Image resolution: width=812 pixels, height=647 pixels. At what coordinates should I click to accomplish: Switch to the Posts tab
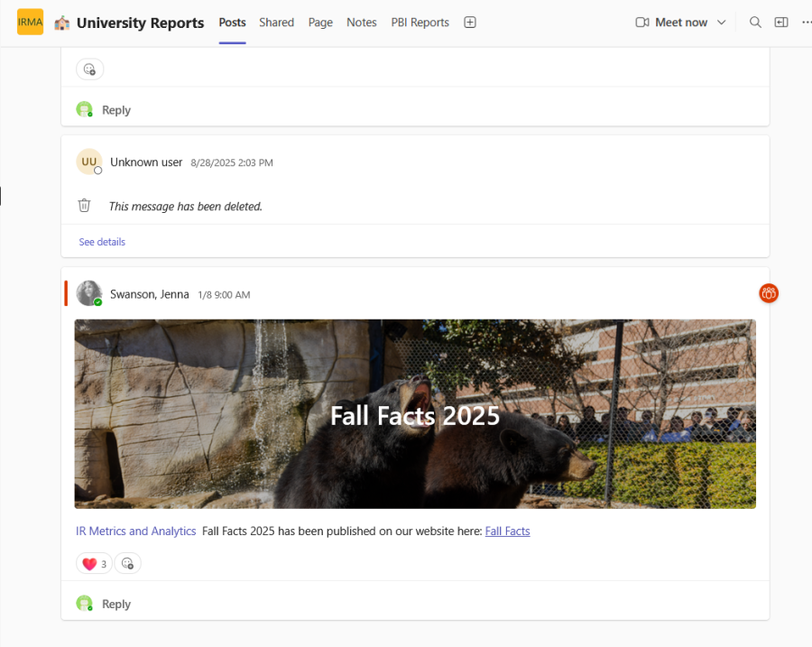click(x=232, y=23)
